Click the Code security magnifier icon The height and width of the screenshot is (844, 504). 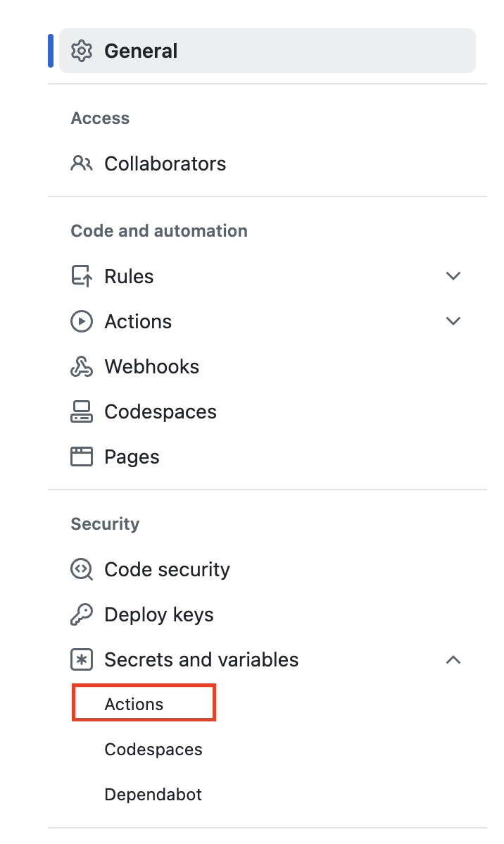click(x=82, y=569)
